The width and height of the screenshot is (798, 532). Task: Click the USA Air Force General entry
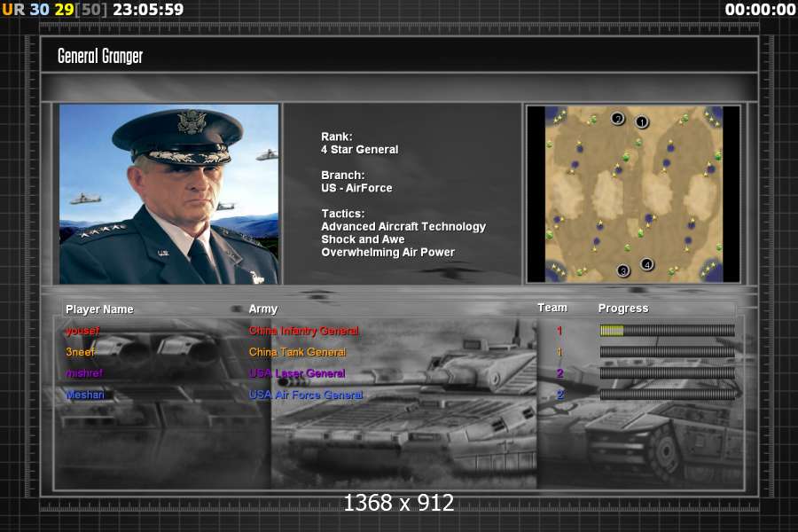[306, 395]
